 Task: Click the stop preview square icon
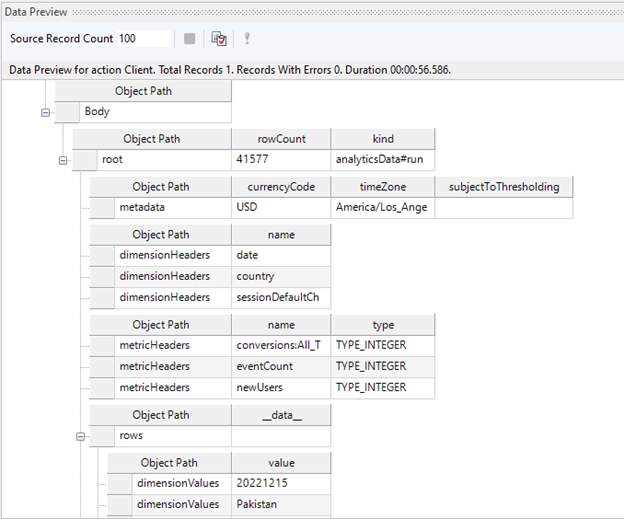[x=190, y=38]
